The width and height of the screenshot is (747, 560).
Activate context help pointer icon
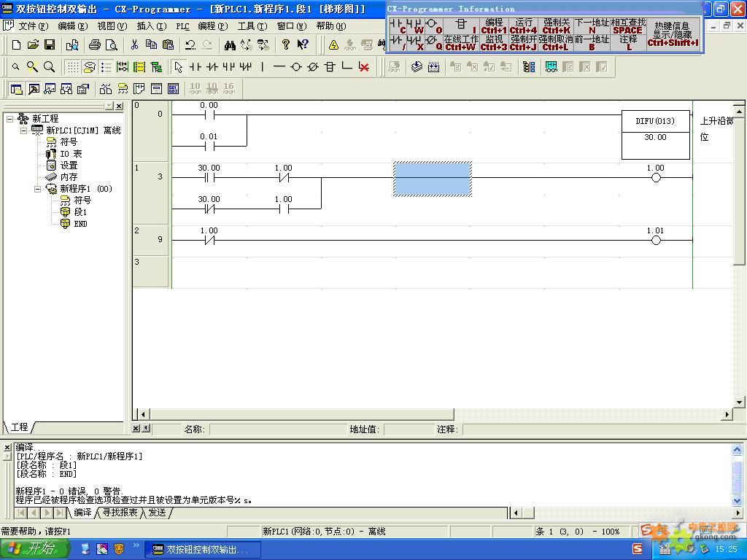[x=303, y=44]
